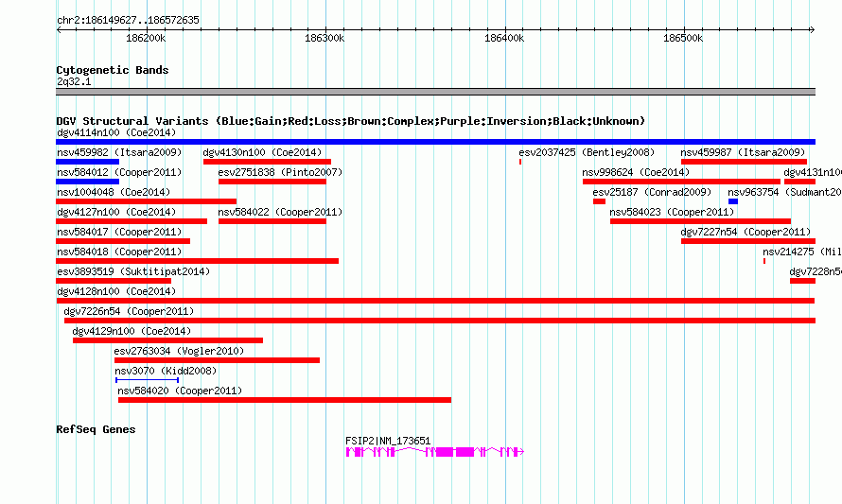Select the nsv459982 (Itsara2009) variant label
The width and height of the screenshot is (842, 504).
pyautogui.click(x=119, y=152)
